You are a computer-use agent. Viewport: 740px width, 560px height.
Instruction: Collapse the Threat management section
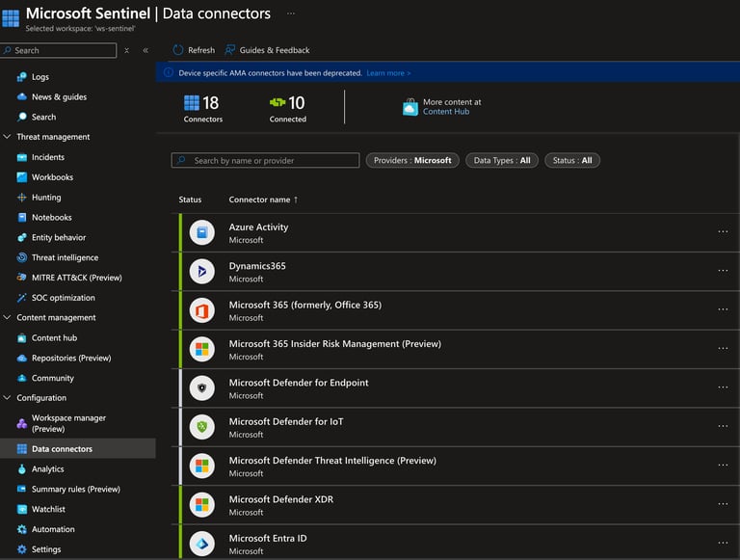pos(7,137)
